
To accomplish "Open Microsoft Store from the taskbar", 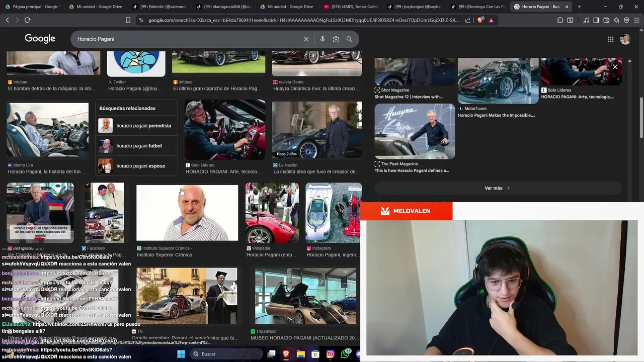I will [x=315, y=354].
